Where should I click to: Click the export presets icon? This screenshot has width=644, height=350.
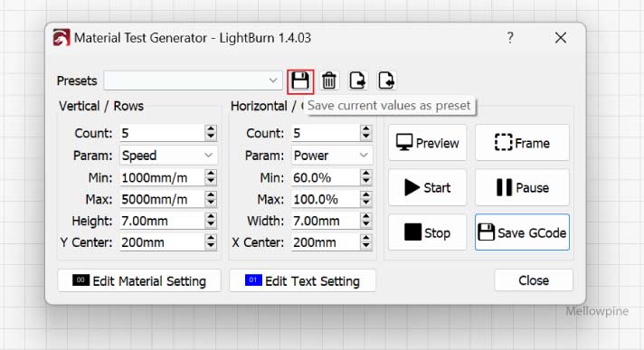pos(357,80)
